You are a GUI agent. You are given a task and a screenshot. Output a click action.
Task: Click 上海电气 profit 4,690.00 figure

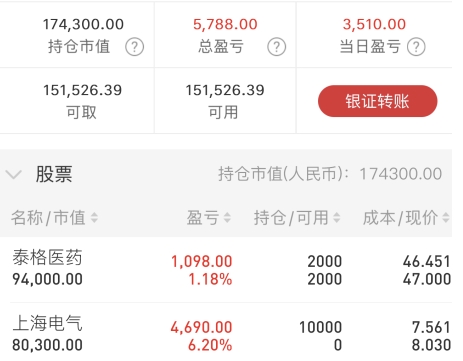coord(202,328)
